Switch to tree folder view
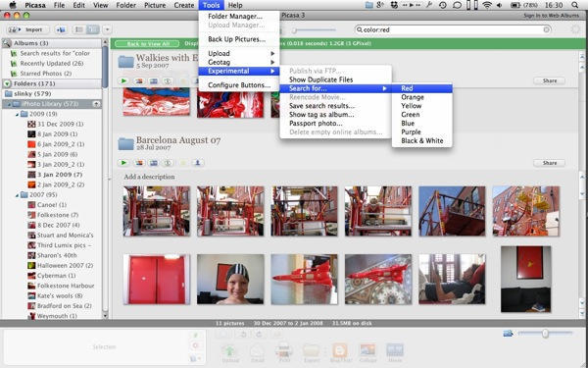588x368 pixels. [93, 29]
